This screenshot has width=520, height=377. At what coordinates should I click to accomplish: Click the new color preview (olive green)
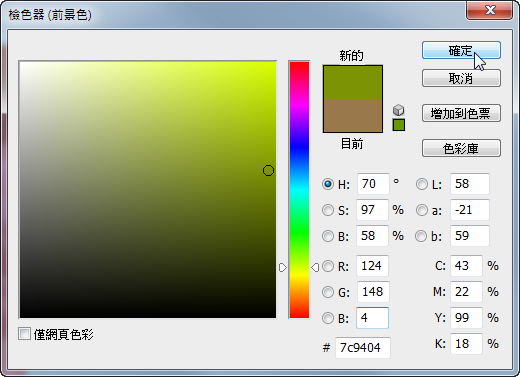353,82
